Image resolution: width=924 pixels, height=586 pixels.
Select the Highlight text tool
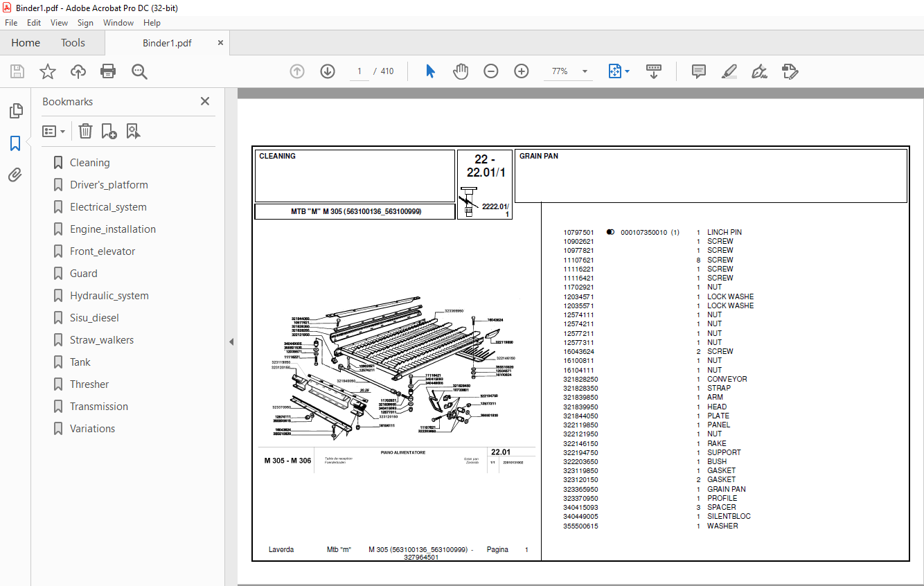pyautogui.click(x=729, y=71)
